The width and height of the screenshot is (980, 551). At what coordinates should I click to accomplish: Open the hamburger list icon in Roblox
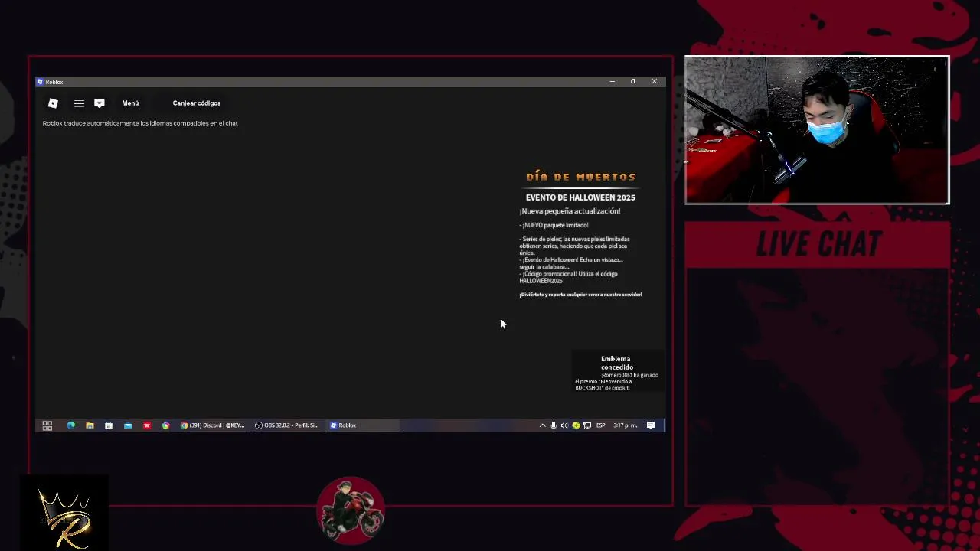79,103
